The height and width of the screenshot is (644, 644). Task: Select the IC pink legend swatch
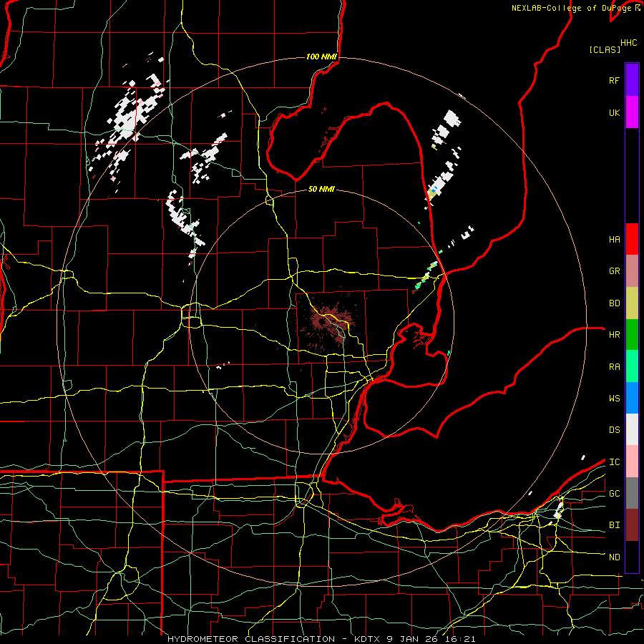click(x=632, y=462)
